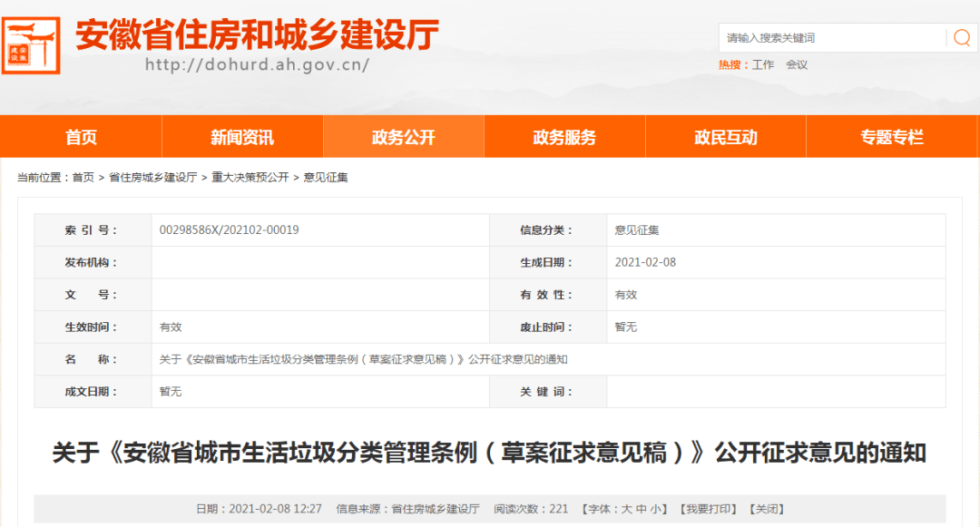The width and height of the screenshot is (980, 527).
Task: Click the 索引号 label cell
Action: click(93, 229)
